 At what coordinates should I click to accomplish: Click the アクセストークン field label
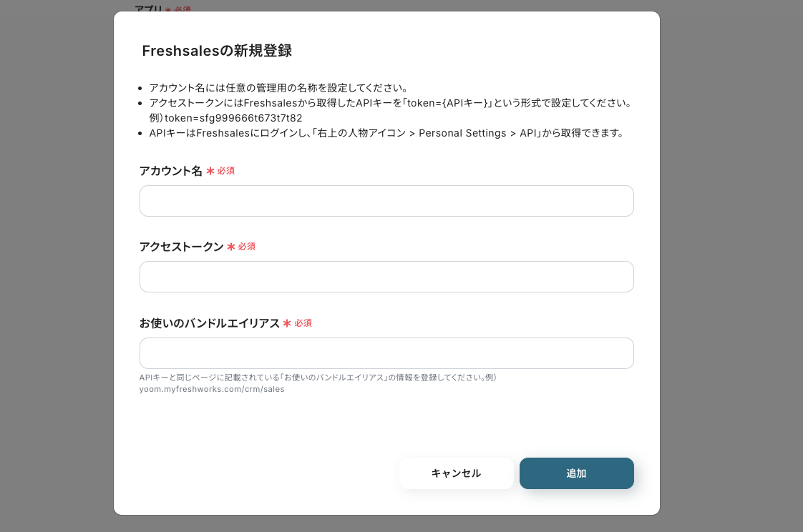coord(181,247)
